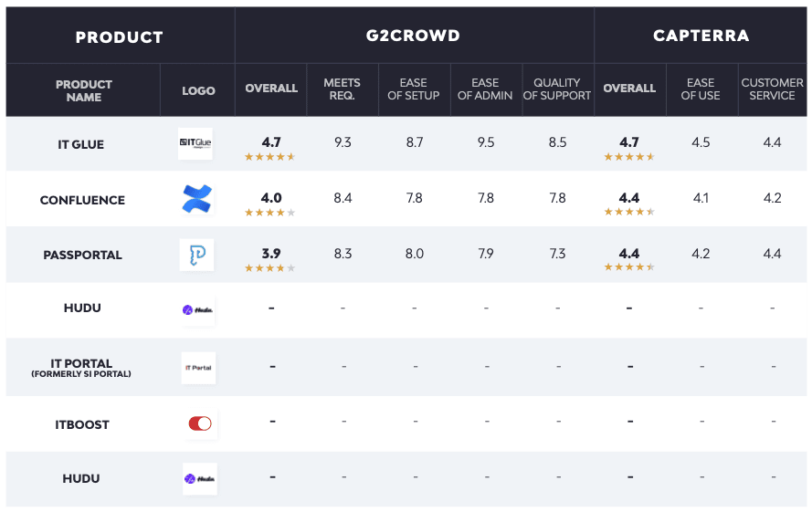Screen dimensions: 812x512
Task: Click the Passportal logo icon
Action: pos(196,255)
